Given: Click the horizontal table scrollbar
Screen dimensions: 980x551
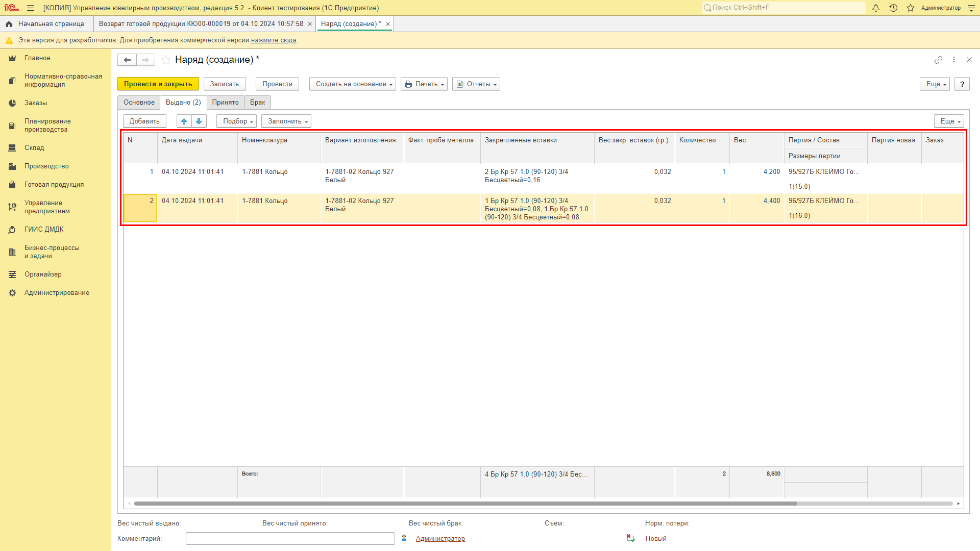Looking at the screenshot, I should coord(465,504).
